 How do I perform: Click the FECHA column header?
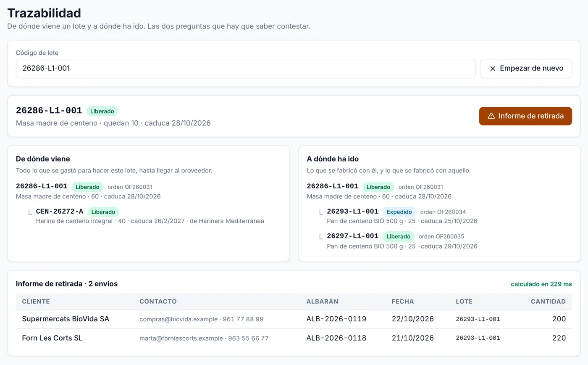pyautogui.click(x=402, y=302)
